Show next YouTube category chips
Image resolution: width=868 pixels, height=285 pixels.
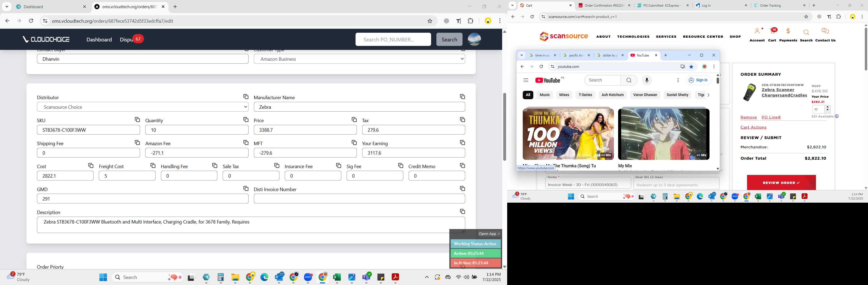708,95
